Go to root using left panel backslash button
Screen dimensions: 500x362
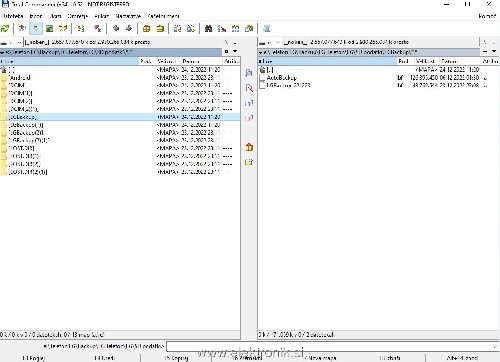(227, 42)
